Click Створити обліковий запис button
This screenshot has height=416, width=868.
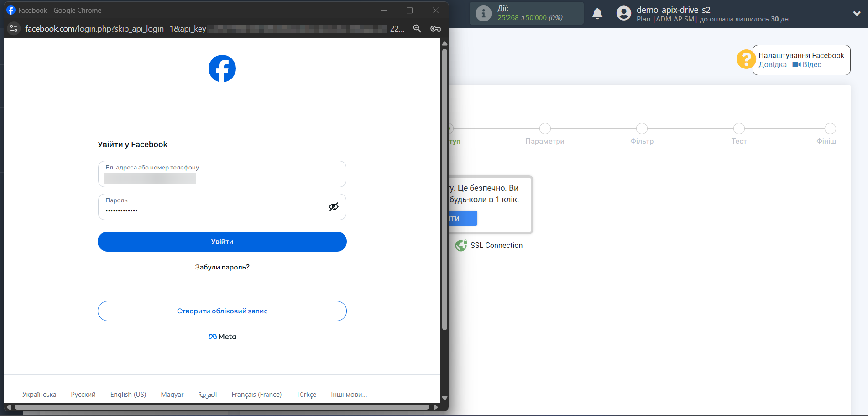pyautogui.click(x=222, y=311)
